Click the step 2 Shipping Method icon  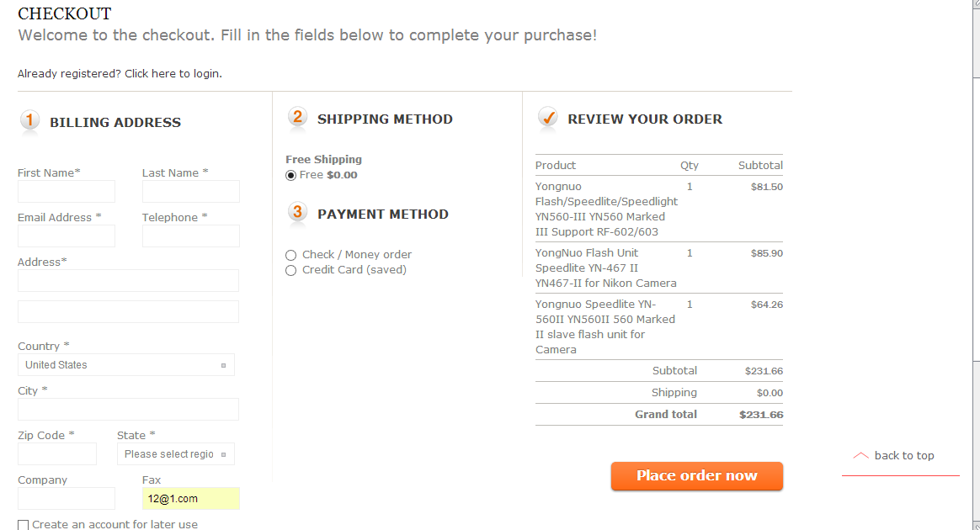pyautogui.click(x=297, y=118)
